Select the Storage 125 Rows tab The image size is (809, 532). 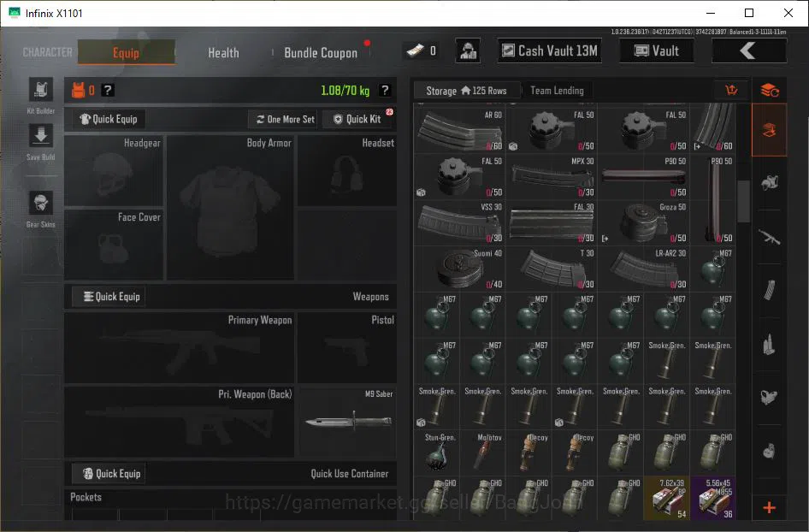(x=466, y=91)
